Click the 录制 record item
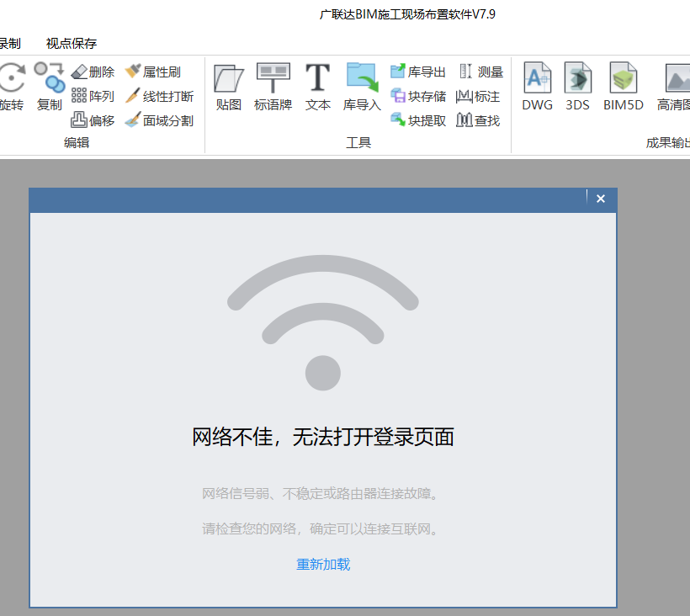The height and width of the screenshot is (616, 690). pos(10,43)
